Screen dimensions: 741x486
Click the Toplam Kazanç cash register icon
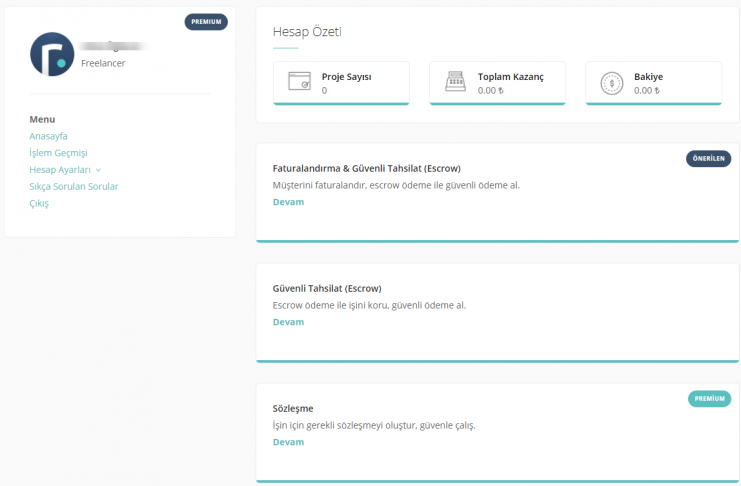coord(456,81)
